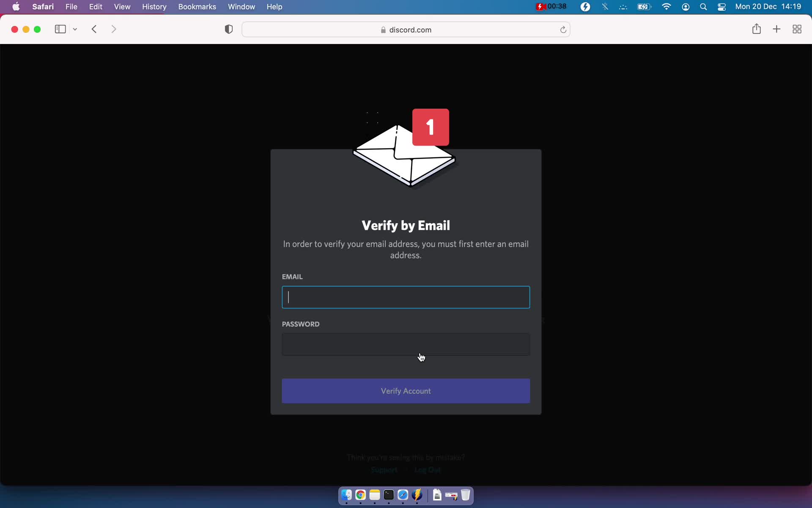Image resolution: width=812 pixels, height=508 pixels.
Task: Click the Safari back navigation arrow
Action: coord(94,29)
